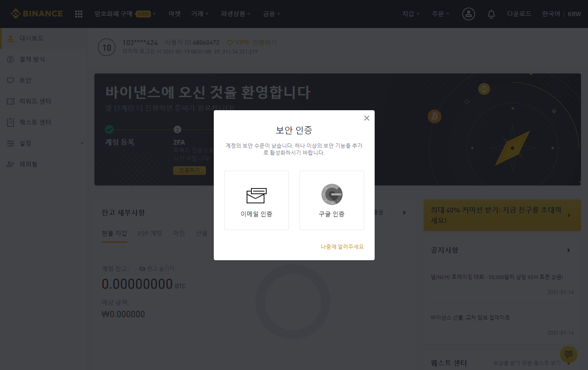Viewport: 588px width, 370px height.
Task: Click the 103****424 account name
Action: pos(140,42)
